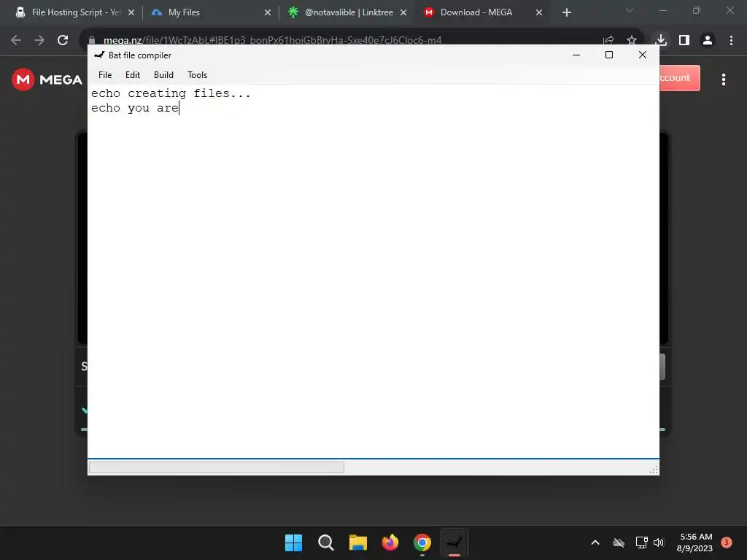Open the Build menu in Bat file compiler

pos(163,75)
